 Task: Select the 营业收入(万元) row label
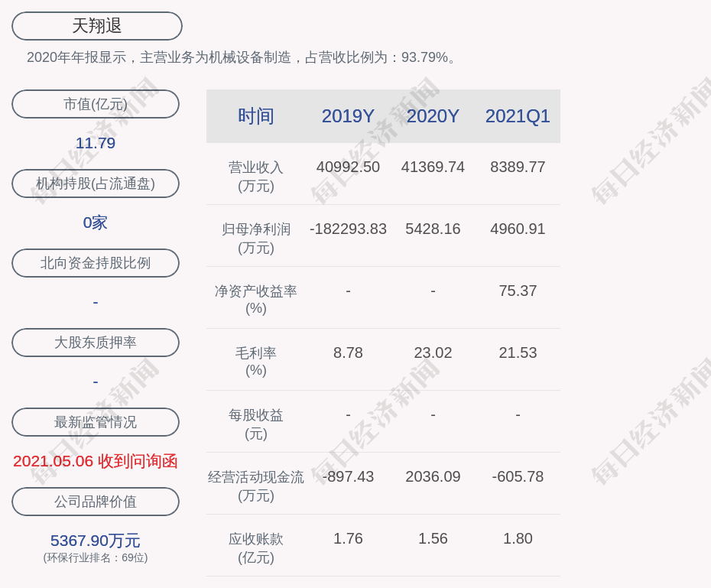point(256,176)
